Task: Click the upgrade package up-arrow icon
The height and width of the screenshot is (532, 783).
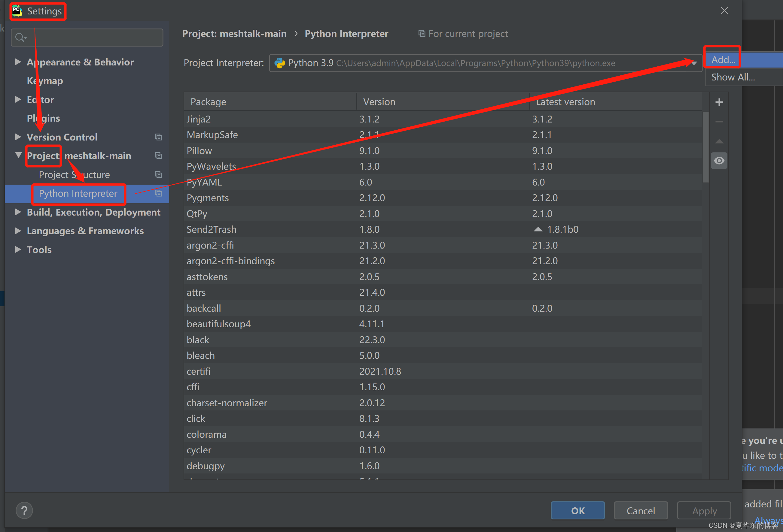Action: pos(719,141)
